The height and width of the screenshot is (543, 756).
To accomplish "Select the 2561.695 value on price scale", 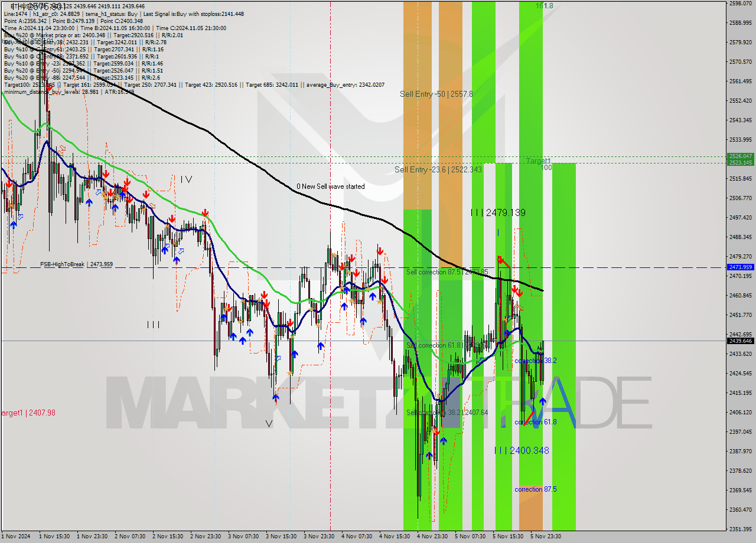I will [740, 81].
